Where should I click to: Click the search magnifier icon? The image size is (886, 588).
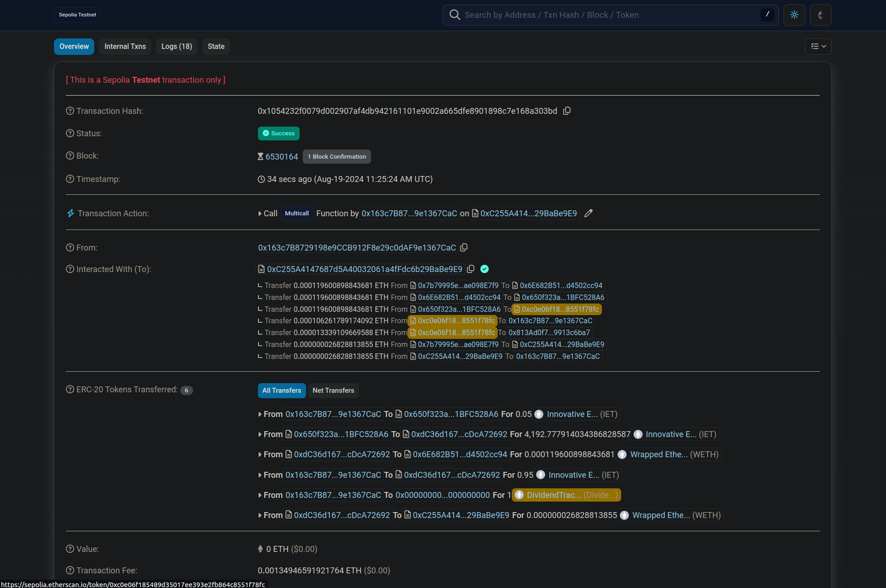click(455, 15)
